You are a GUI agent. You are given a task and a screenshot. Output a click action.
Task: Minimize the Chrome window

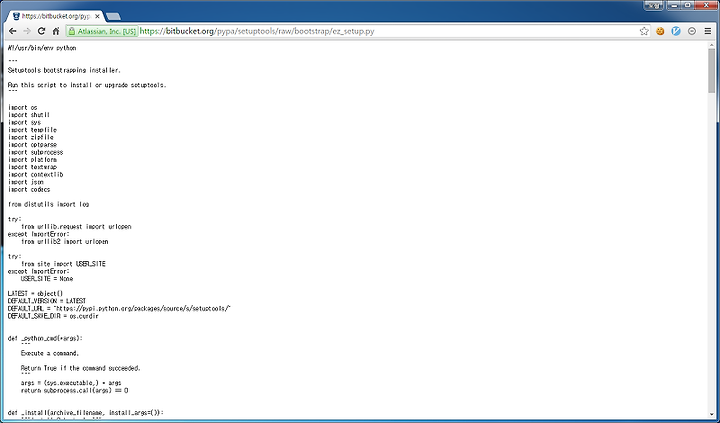tap(674, 6)
